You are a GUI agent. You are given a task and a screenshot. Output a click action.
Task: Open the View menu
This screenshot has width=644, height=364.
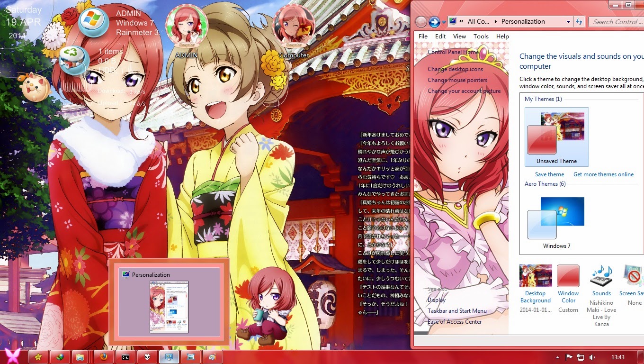tap(459, 36)
